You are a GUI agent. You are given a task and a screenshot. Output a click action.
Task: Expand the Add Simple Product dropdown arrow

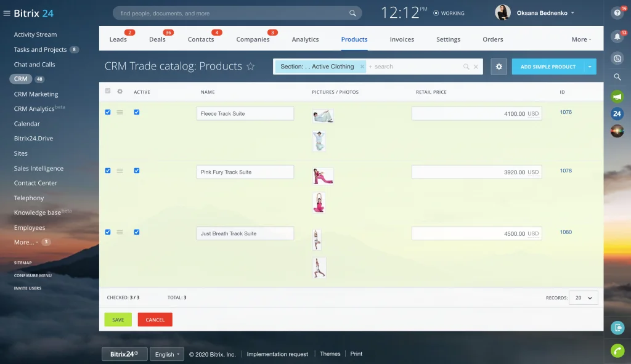point(590,67)
